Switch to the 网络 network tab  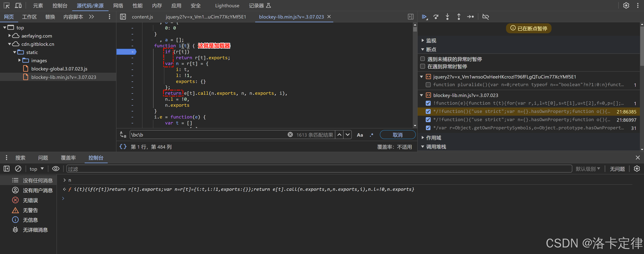118,5
